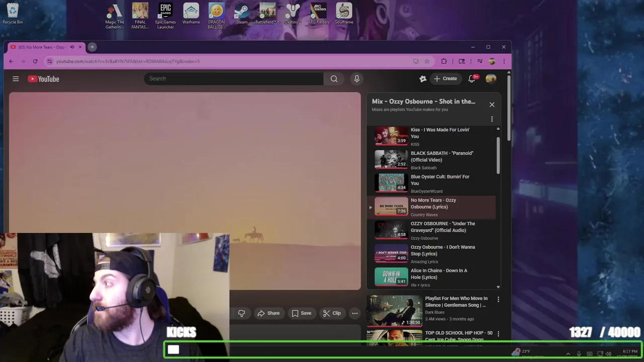Open options for TOP OLD SCHOOL HIP HOP video
Screen dimensions: 644x362
(x=498, y=333)
